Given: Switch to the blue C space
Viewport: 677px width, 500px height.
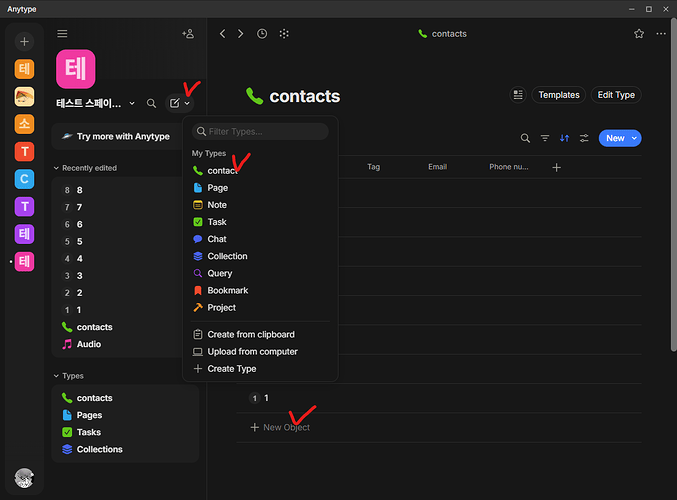Looking at the screenshot, I should click(x=24, y=179).
